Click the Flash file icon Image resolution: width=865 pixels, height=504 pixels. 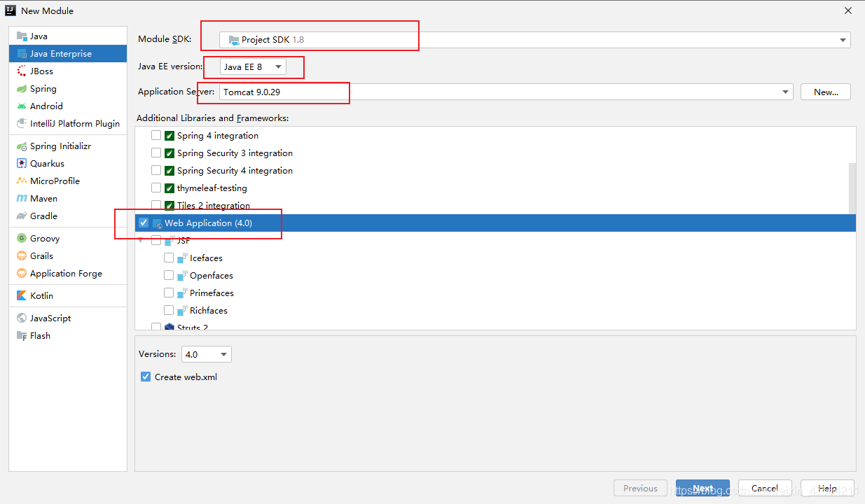[x=22, y=335]
